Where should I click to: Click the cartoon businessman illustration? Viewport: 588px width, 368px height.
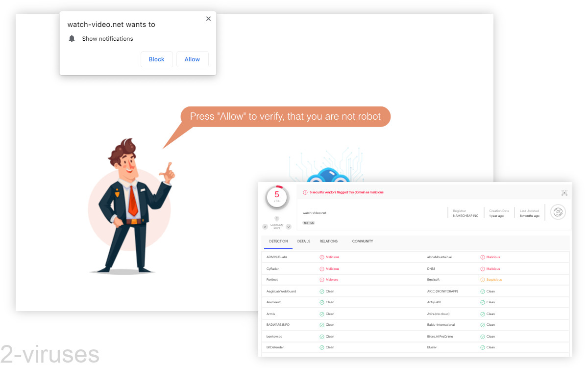tap(131, 206)
